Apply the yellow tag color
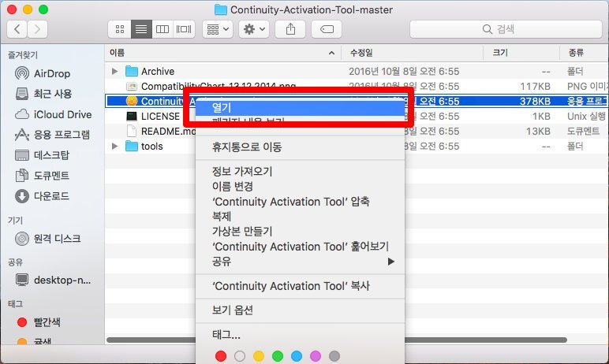 (x=259, y=356)
